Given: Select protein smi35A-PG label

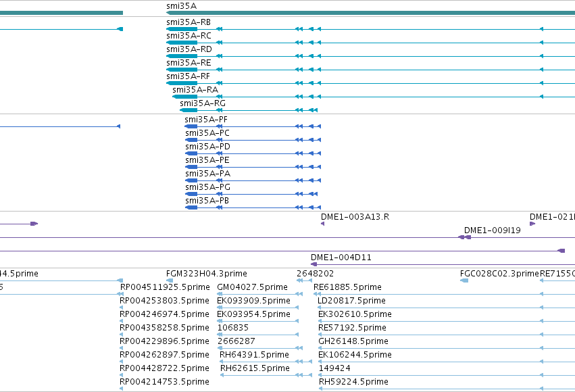Looking at the screenshot, I should (208, 188).
